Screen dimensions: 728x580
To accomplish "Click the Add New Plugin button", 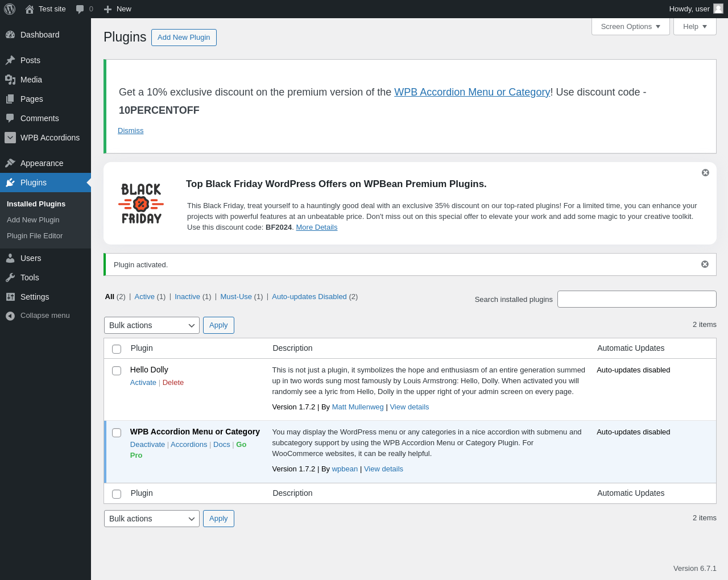I will pyautogui.click(x=184, y=38).
